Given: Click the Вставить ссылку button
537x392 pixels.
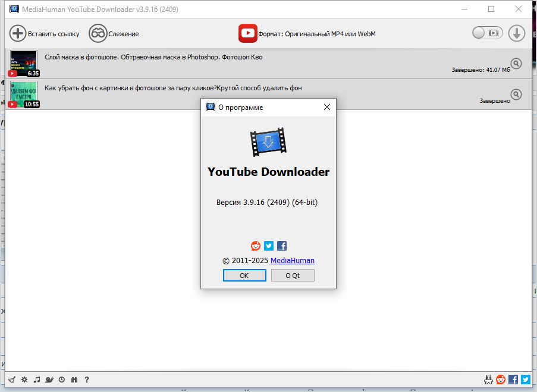Looking at the screenshot, I should coord(45,34).
